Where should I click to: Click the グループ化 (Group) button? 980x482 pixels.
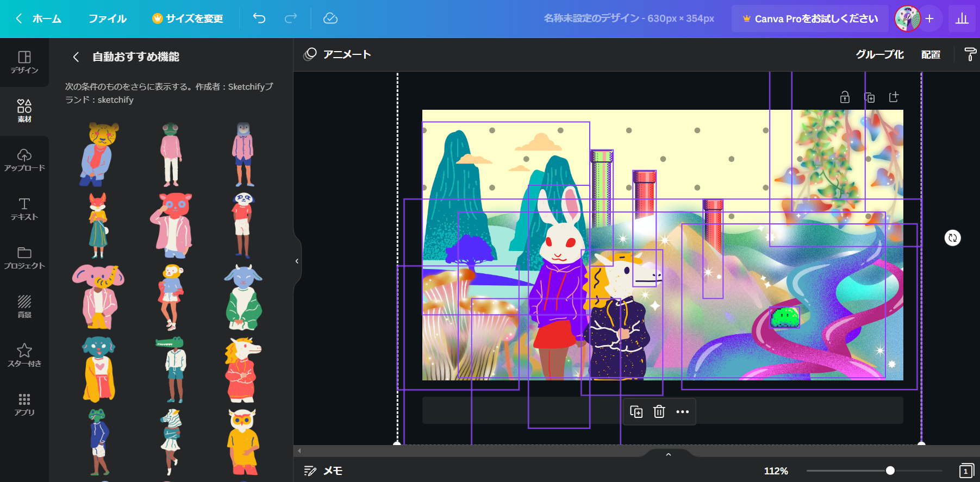pos(879,54)
